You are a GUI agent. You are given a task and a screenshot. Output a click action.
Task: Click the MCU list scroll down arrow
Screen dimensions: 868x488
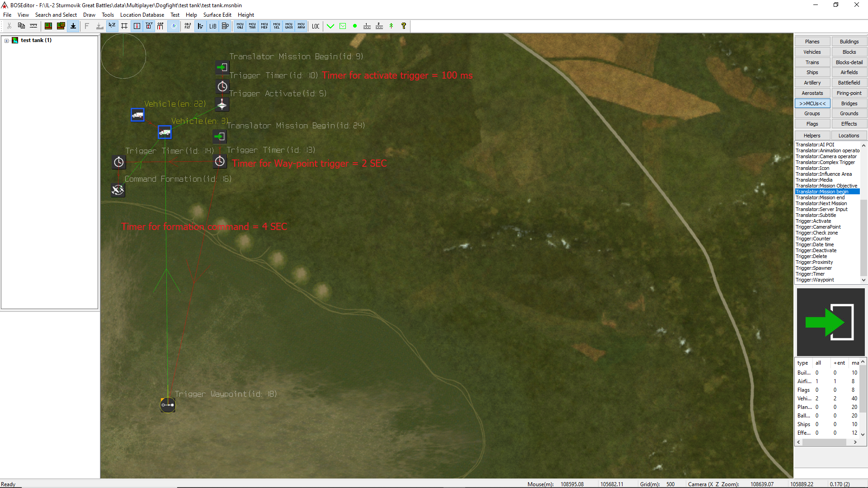coord(863,280)
